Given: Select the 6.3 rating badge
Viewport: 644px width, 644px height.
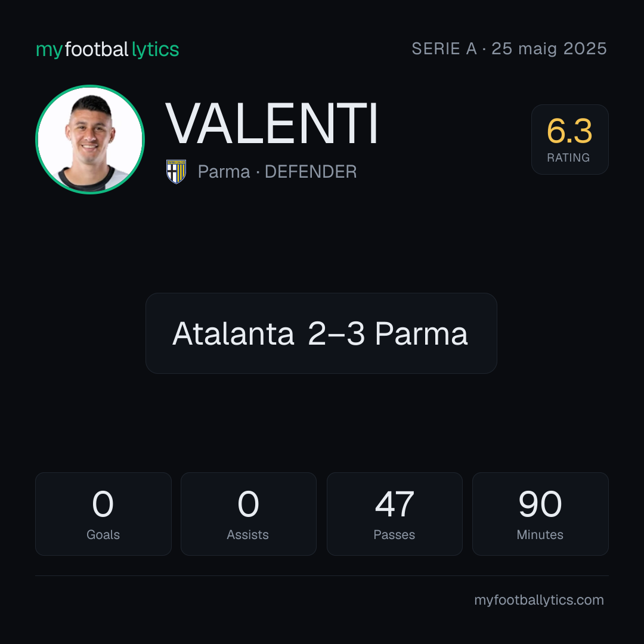Looking at the screenshot, I should 569,139.
